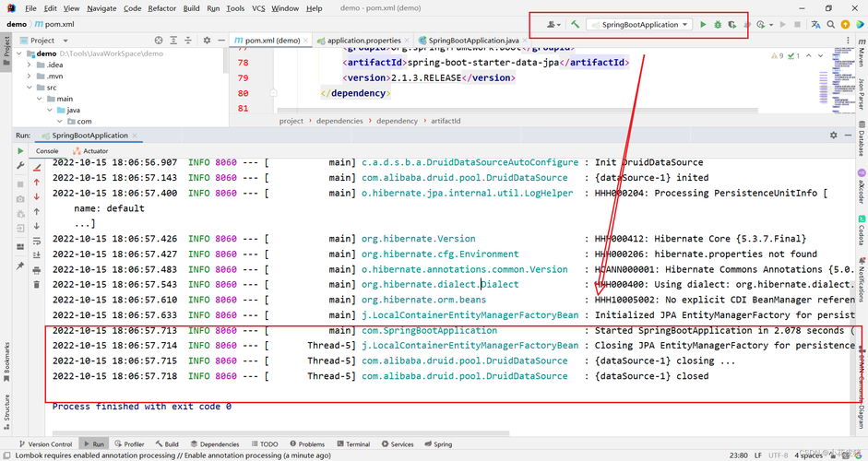Start debugging with the bug icon

(718, 24)
